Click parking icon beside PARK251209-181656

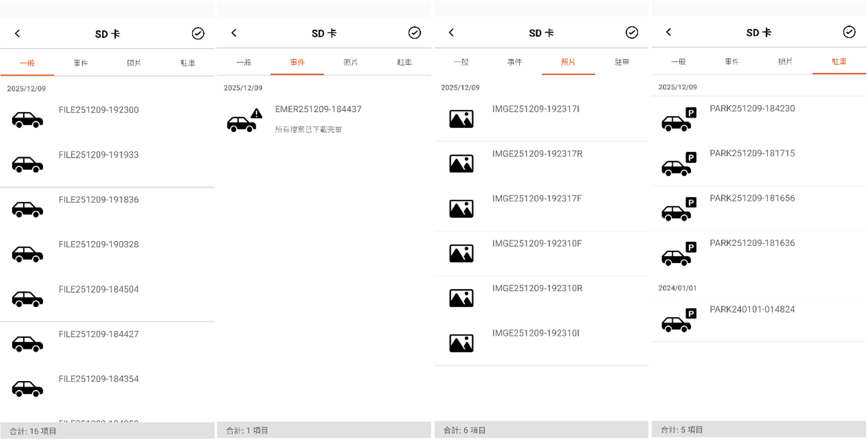point(678,209)
